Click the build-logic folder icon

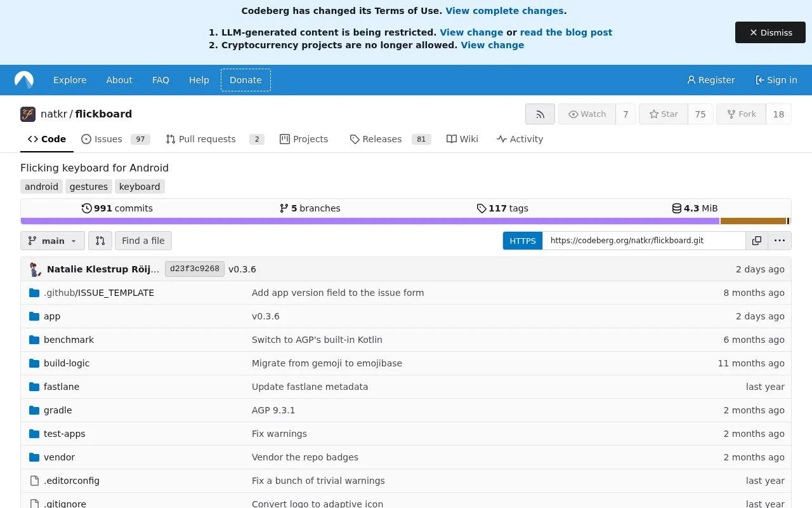[x=34, y=363]
